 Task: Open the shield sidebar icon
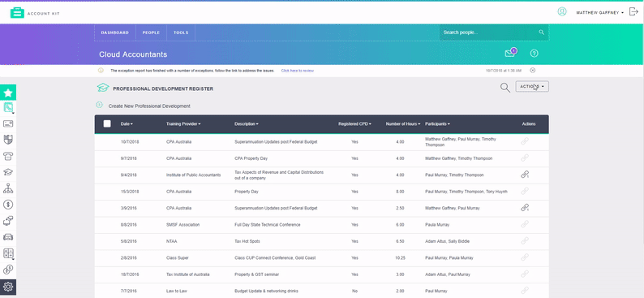coord(8,140)
